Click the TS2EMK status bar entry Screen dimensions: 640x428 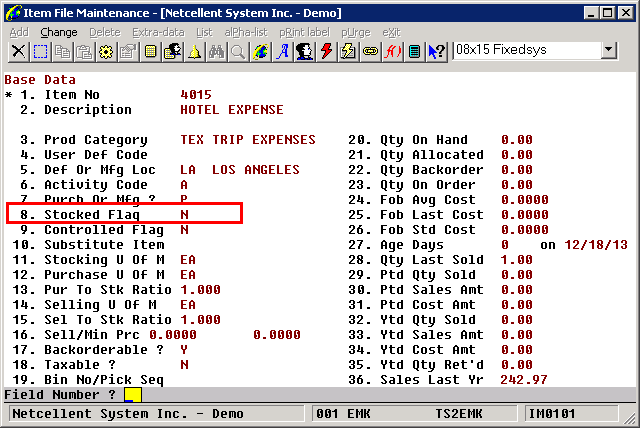pos(459,414)
